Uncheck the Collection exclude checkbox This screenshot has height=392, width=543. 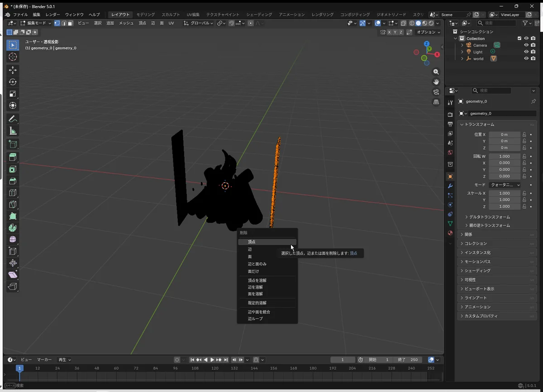pyautogui.click(x=519, y=38)
